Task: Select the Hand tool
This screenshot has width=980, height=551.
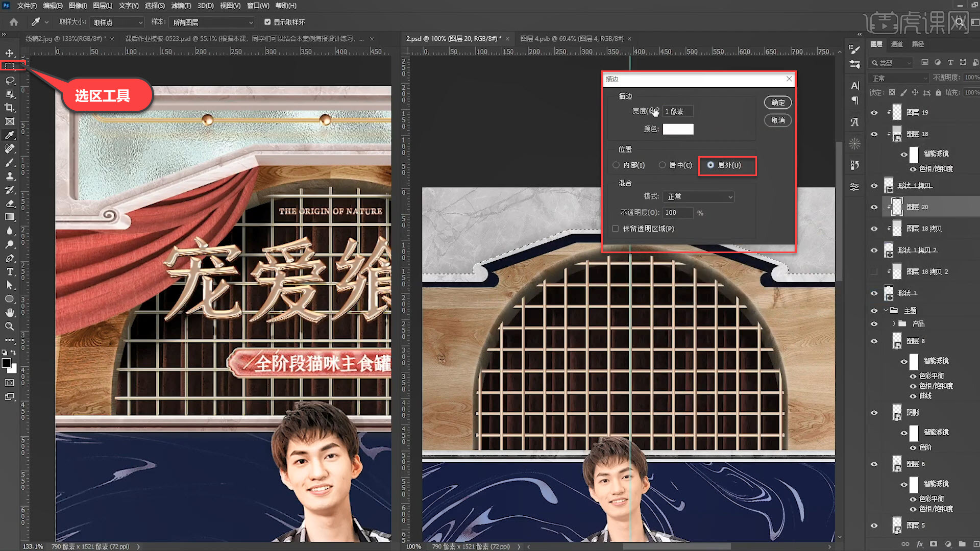Action: [10, 312]
